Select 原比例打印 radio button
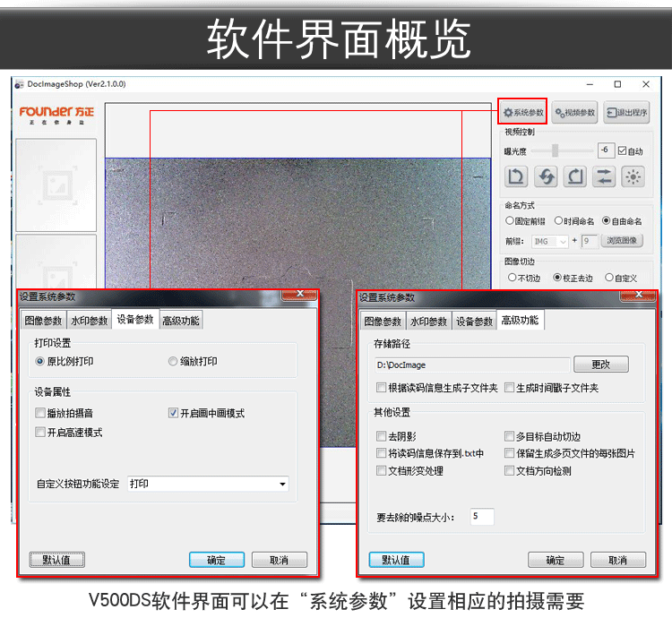The width and height of the screenshot is (672, 618). coord(39,362)
